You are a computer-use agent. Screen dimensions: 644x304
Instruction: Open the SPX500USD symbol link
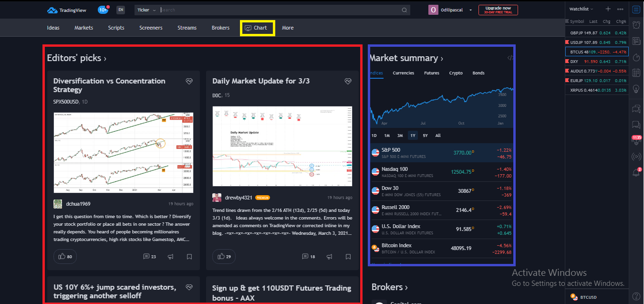[66, 102]
